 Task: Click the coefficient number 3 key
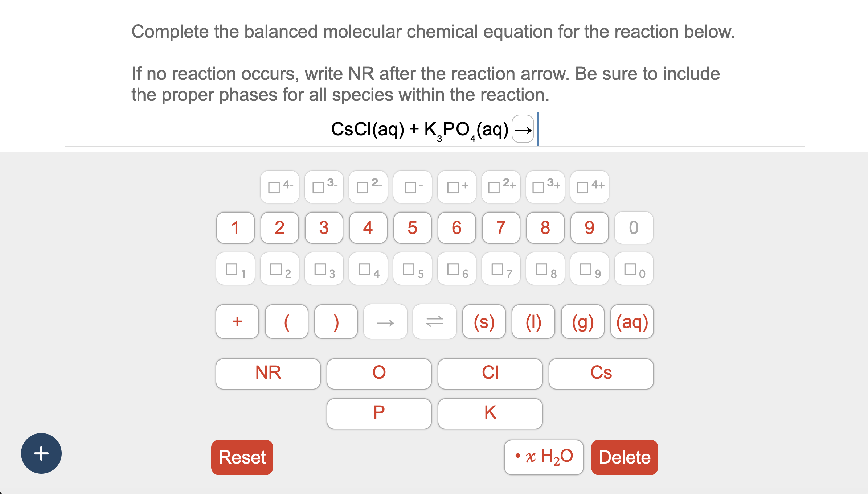pos(323,227)
